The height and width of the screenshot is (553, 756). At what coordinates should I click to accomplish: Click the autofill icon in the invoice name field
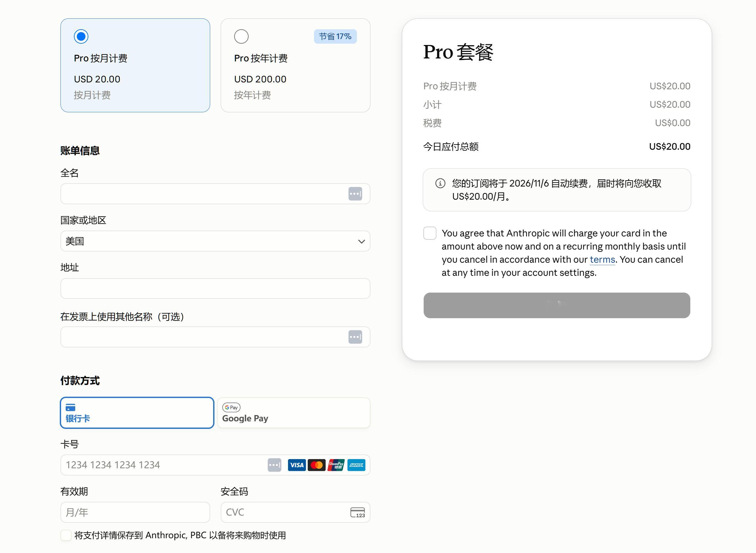pyautogui.click(x=355, y=337)
